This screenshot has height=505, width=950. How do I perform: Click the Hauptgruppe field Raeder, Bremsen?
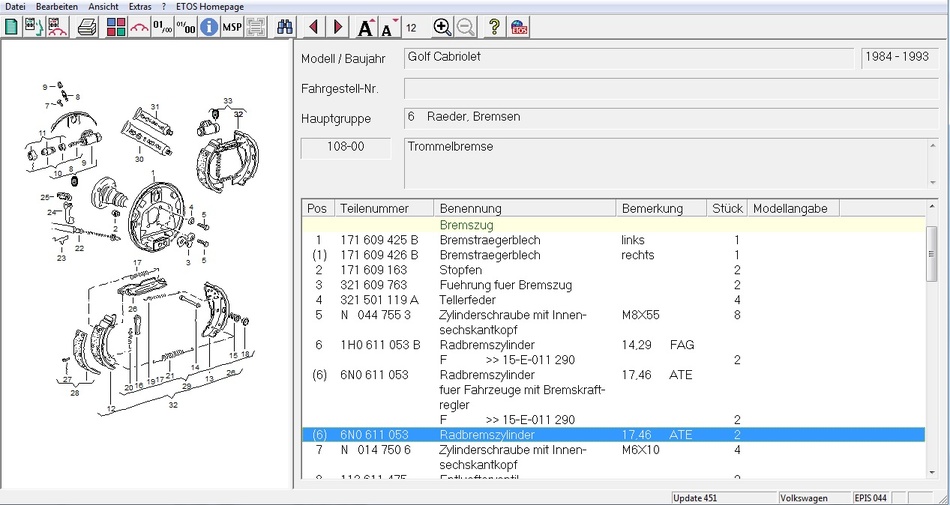(671, 118)
